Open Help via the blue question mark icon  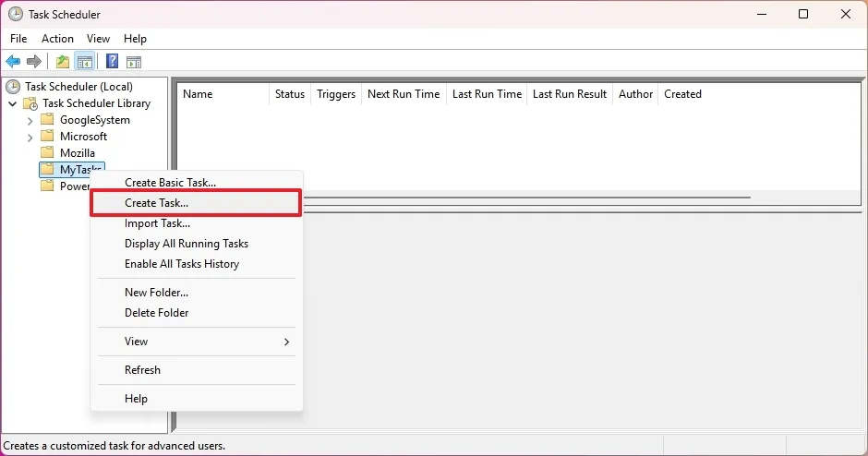pyautogui.click(x=112, y=62)
